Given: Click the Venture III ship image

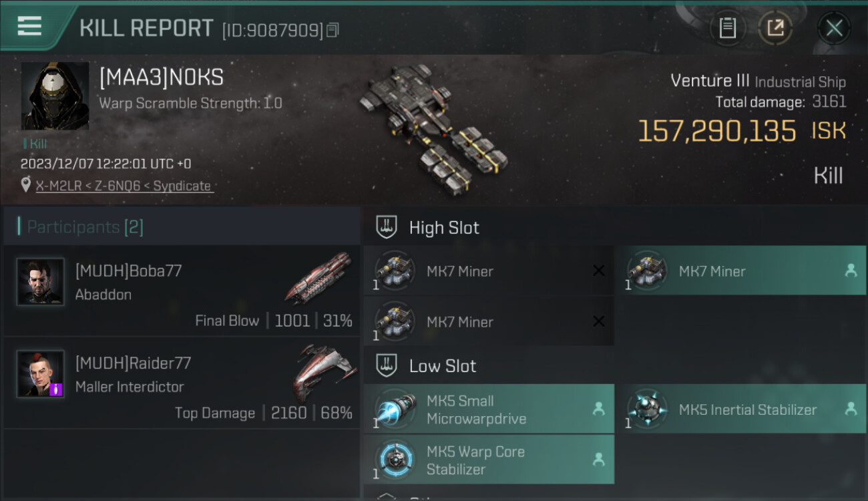Looking at the screenshot, I should tap(434, 127).
